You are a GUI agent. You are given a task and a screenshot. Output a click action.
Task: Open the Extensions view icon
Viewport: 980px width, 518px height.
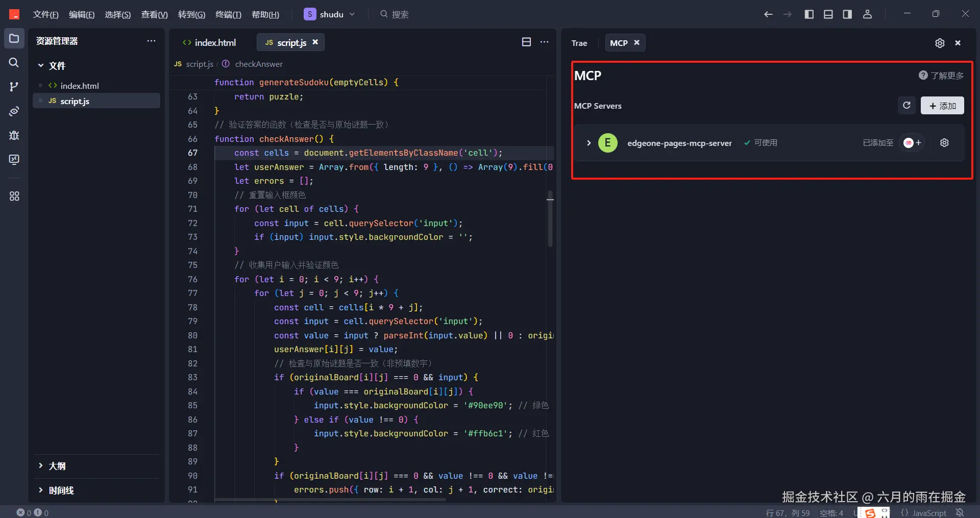(14, 196)
